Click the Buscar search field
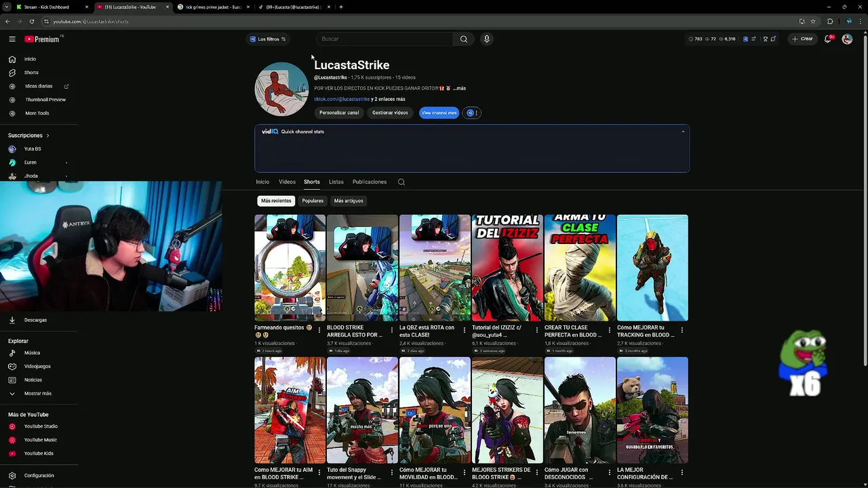 [386, 39]
